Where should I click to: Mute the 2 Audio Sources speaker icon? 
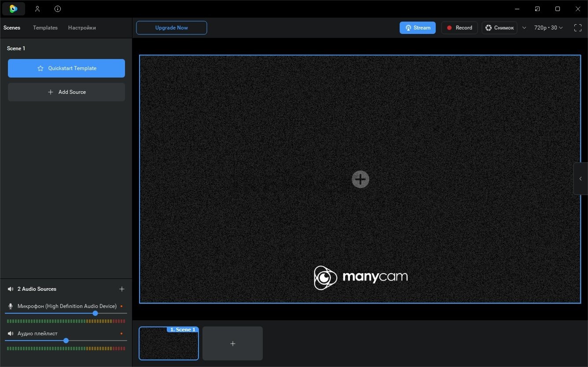click(x=11, y=289)
